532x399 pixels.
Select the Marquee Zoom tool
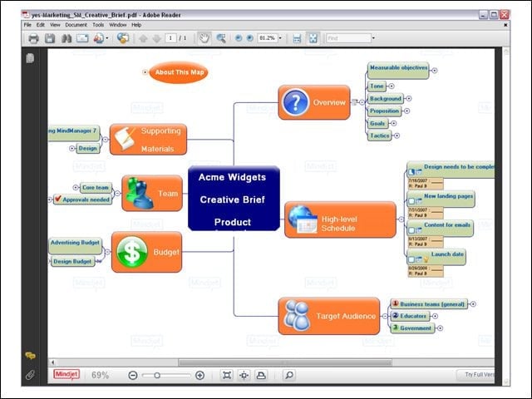coord(221,38)
